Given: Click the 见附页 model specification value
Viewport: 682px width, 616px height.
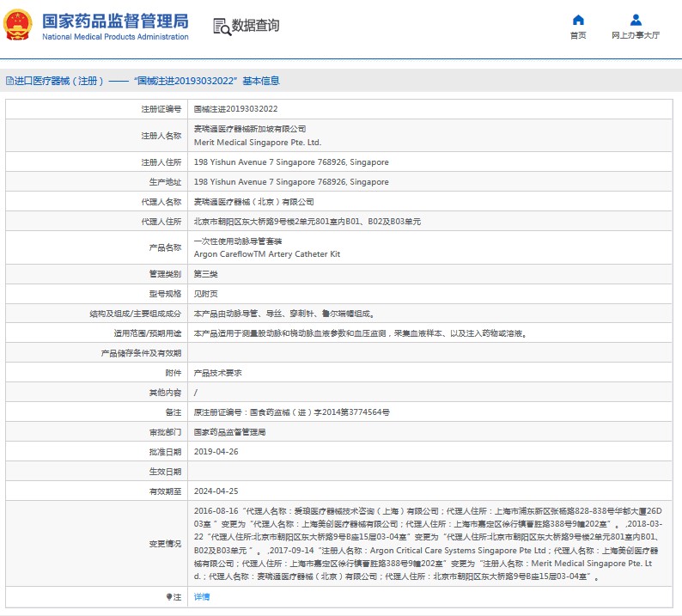Looking at the screenshot, I should click(x=206, y=294).
